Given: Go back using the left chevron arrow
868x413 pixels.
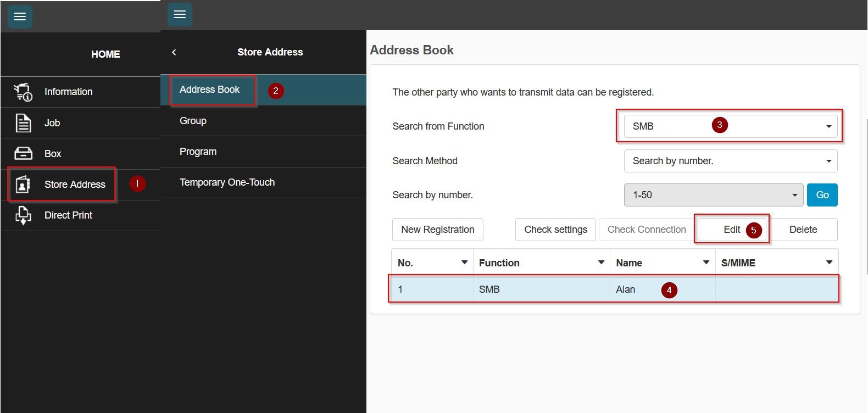Looking at the screenshot, I should (x=174, y=52).
